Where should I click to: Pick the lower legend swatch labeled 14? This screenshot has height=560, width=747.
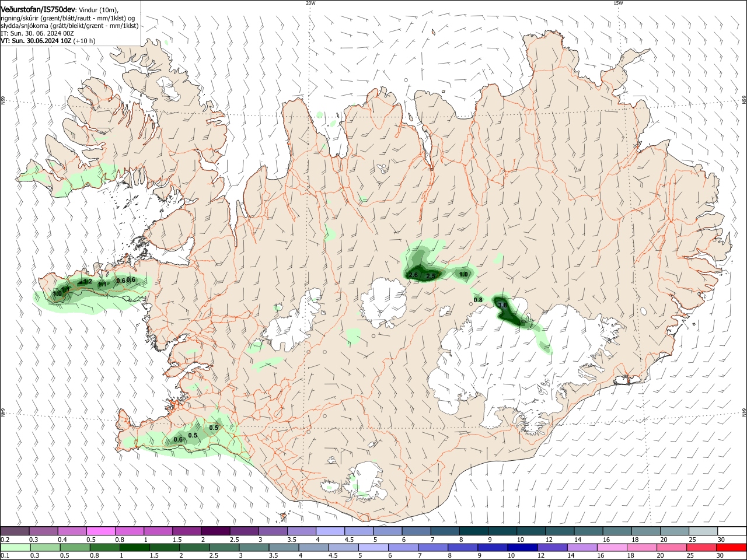coord(581,547)
